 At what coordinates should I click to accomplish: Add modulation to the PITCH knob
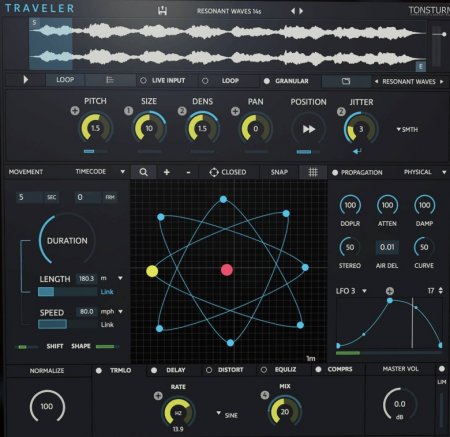(x=75, y=110)
